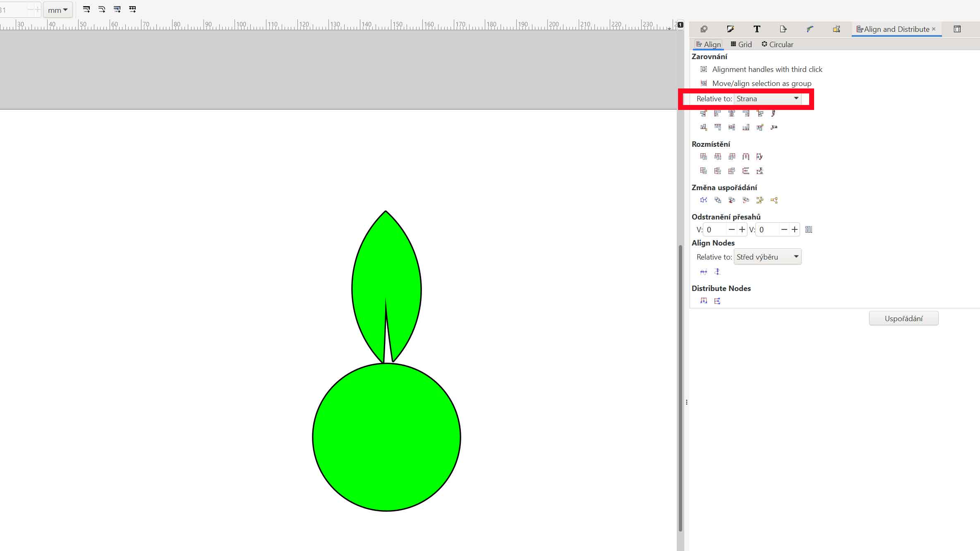This screenshot has width=980, height=551.
Task: Open the mm units dropdown
Action: tap(58, 10)
